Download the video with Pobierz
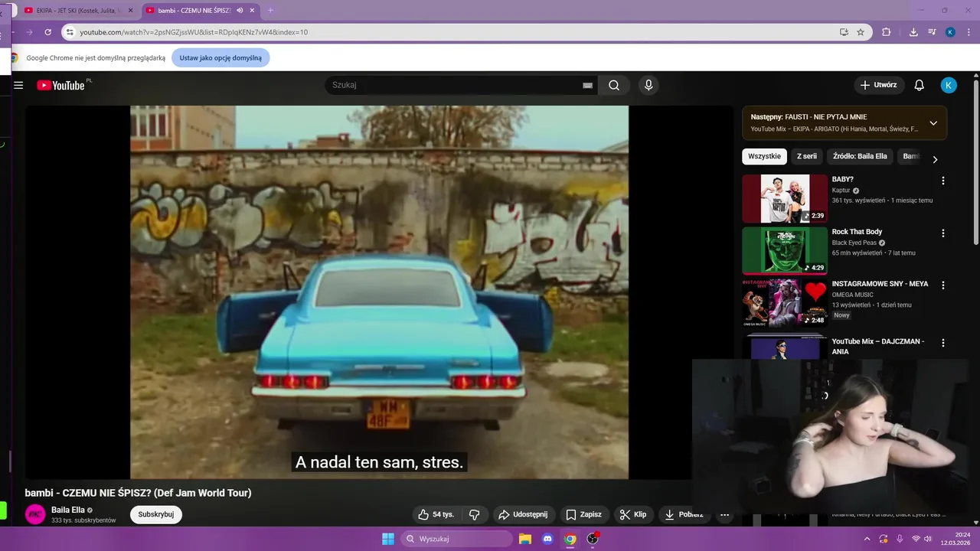 tap(684, 514)
